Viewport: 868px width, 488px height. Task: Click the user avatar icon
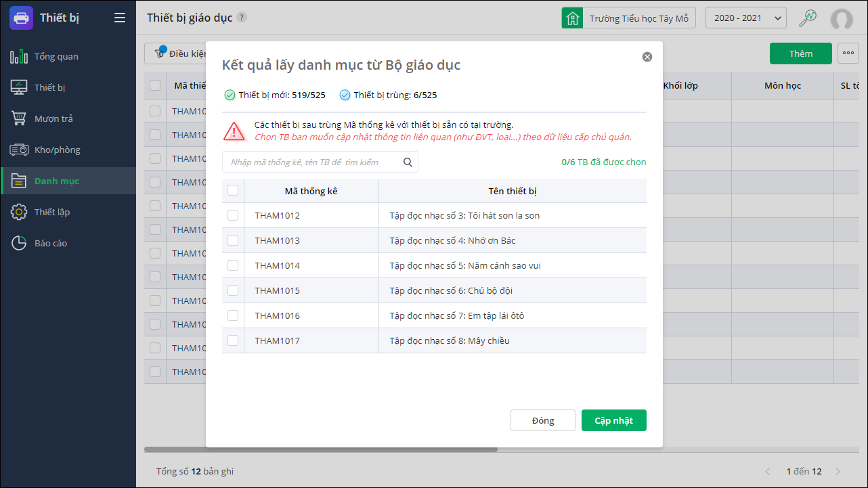[x=842, y=19]
